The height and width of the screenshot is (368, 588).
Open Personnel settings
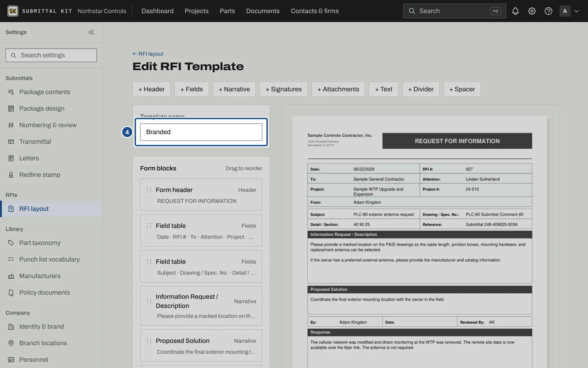[33, 360]
